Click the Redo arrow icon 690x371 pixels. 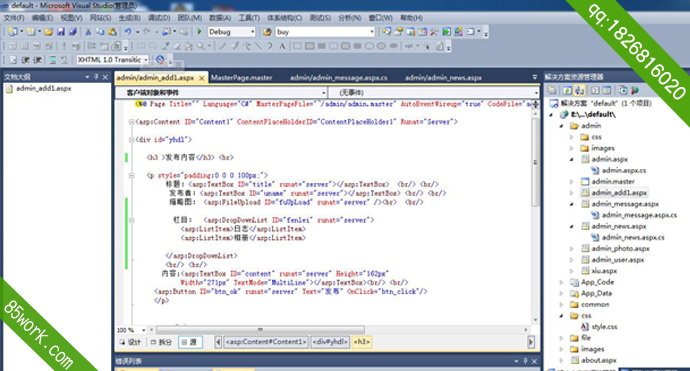click(147, 32)
